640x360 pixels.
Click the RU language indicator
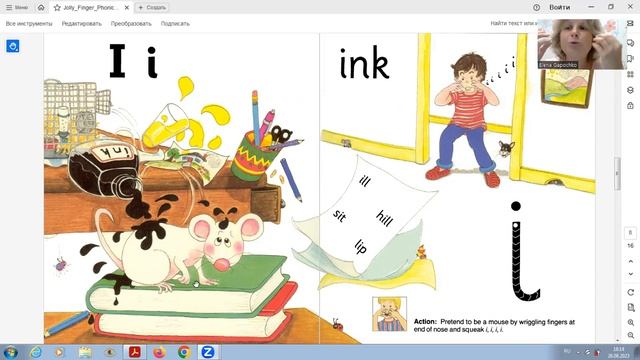pyautogui.click(x=567, y=351)
